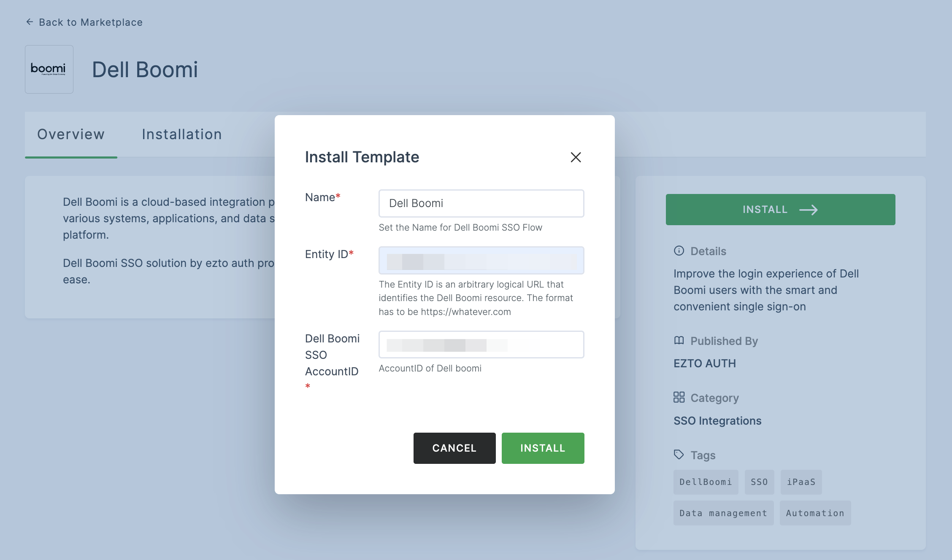
Task: Click the Install Template dialog title
Action: click(362, 157)
